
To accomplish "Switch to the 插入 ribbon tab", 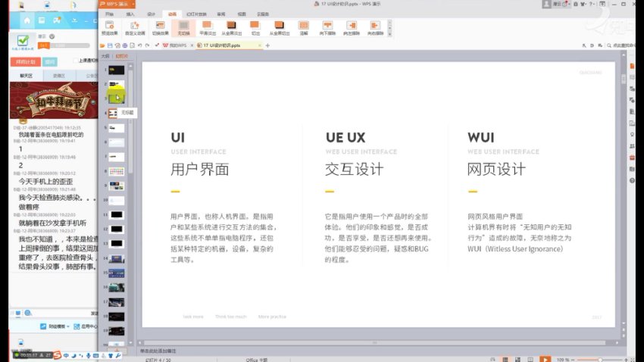I will pyautogui.click(x=130, y=14).
